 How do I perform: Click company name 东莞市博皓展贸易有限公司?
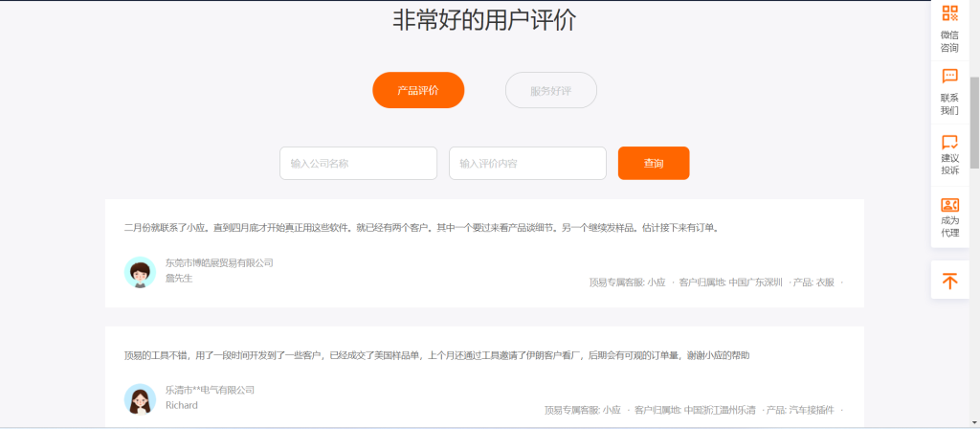219,262
